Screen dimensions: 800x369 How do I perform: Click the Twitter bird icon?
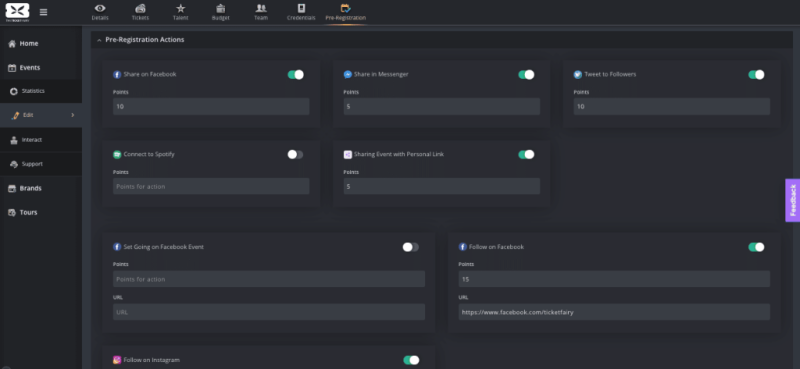click(578, 75)
